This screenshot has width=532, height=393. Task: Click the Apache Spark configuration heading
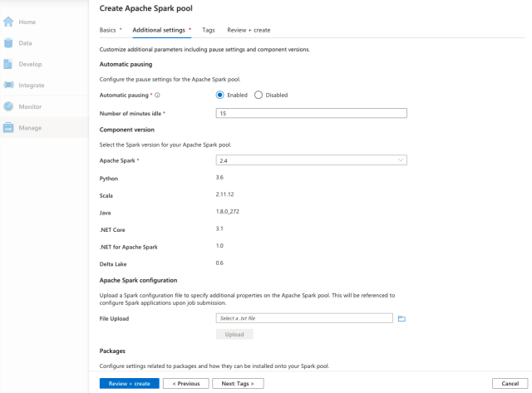point(139,280)
